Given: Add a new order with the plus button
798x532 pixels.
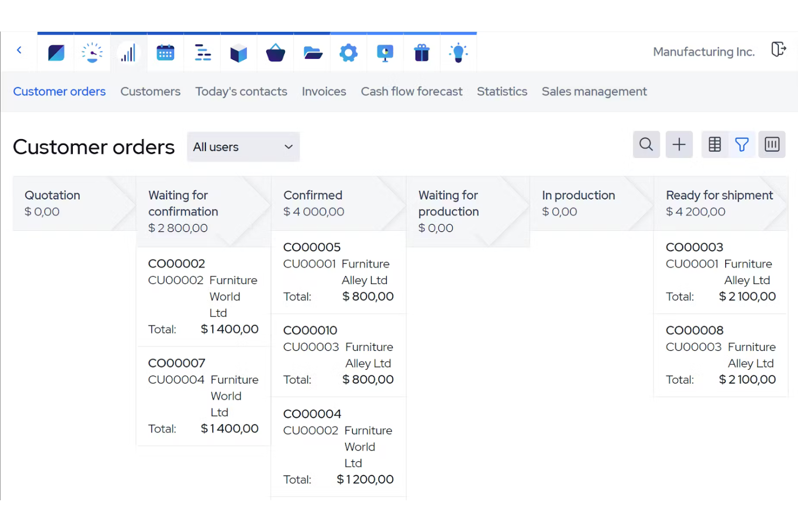Looking at the screenshot, I should [679, 144].
